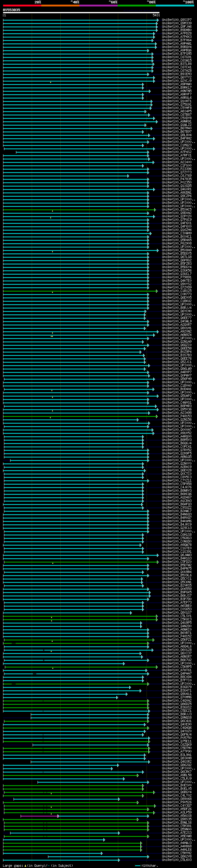Select the UniRef100_Q862V8 label

coord(177,857)
